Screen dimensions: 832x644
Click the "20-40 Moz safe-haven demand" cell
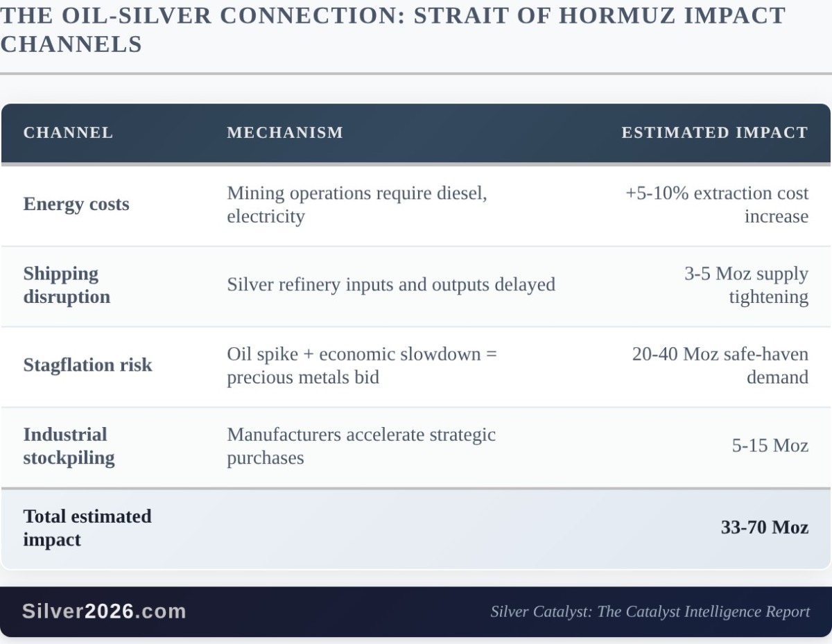pos(720,365)
